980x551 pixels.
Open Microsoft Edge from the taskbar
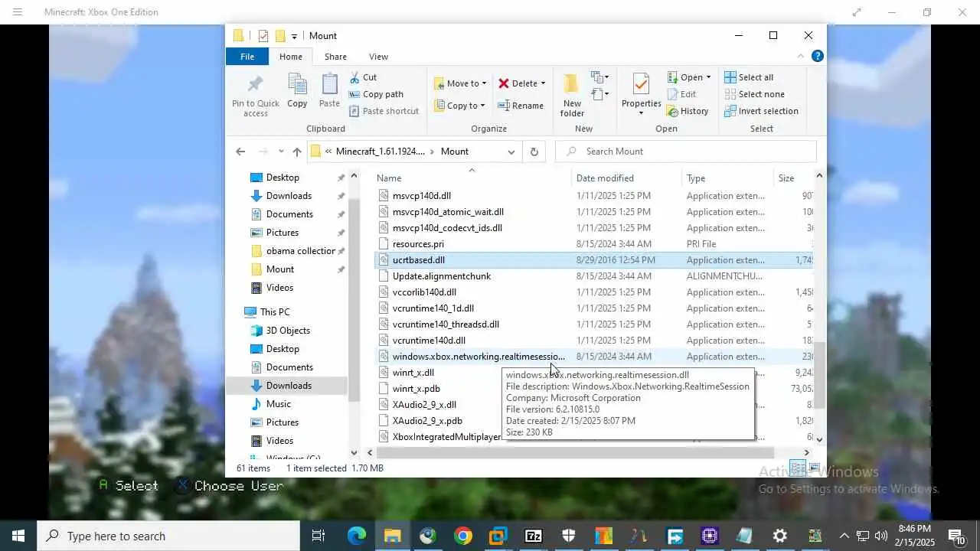pyautogui.click(x=357, y=536)
